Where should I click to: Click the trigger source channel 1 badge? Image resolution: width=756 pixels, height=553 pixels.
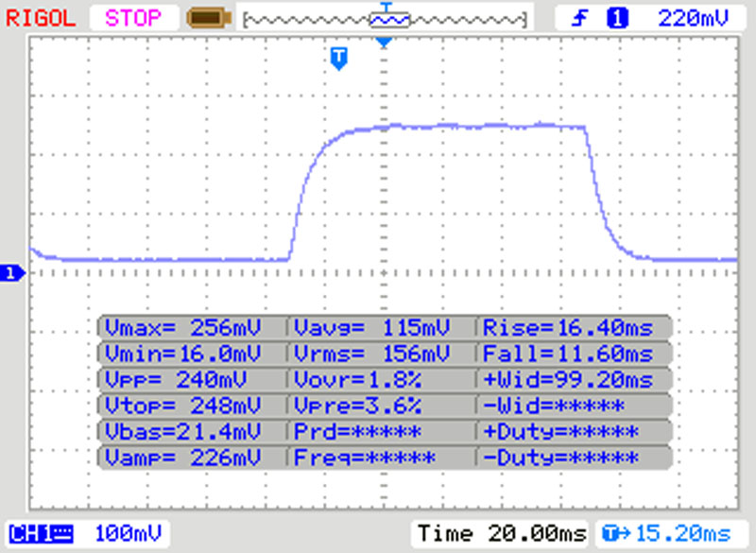click(x=618, y=19)
